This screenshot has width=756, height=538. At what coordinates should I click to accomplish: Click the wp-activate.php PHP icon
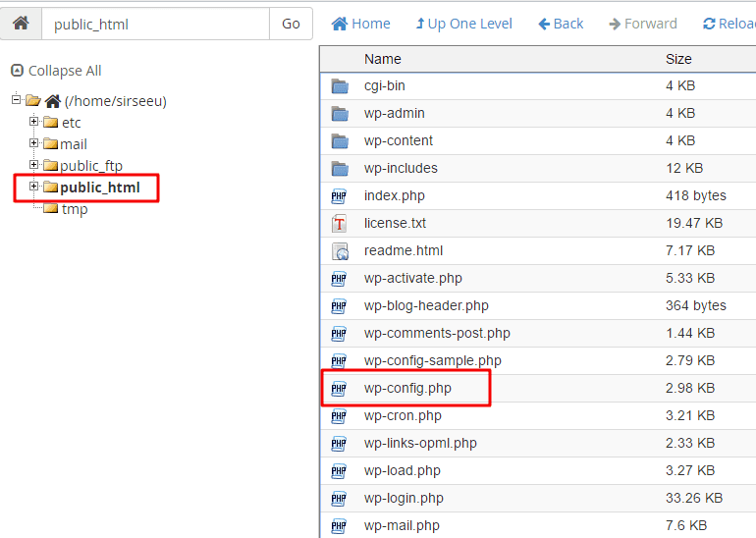click(339, 279)
